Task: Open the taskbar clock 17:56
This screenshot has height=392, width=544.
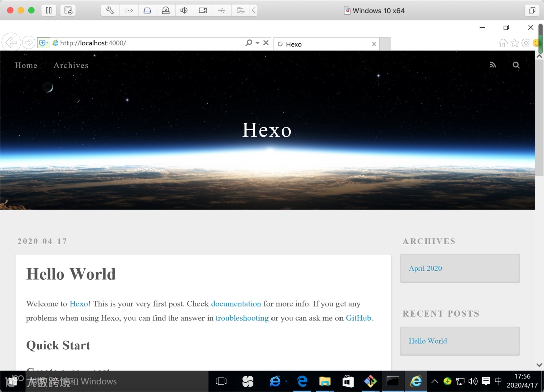Action: coord(522,381)
